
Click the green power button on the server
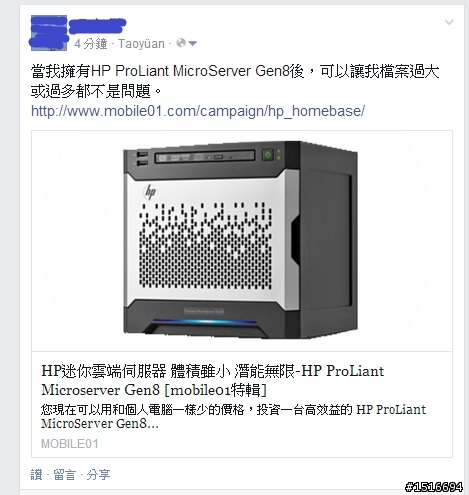click(268, 154)
